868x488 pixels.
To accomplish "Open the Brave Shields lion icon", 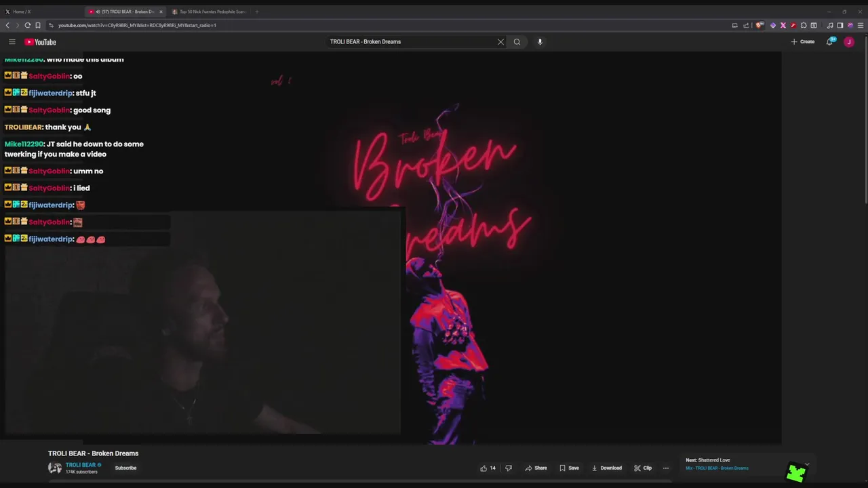I will point(759,25).
